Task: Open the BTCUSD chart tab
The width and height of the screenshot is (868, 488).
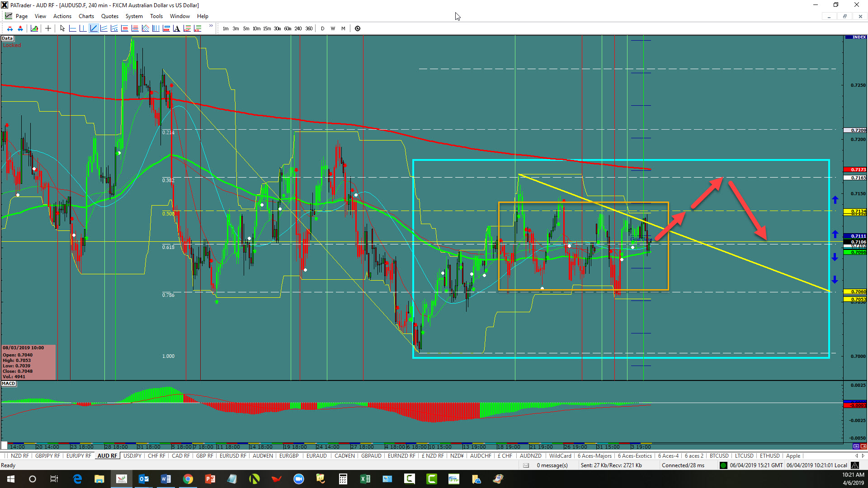Action: (719, 456)
